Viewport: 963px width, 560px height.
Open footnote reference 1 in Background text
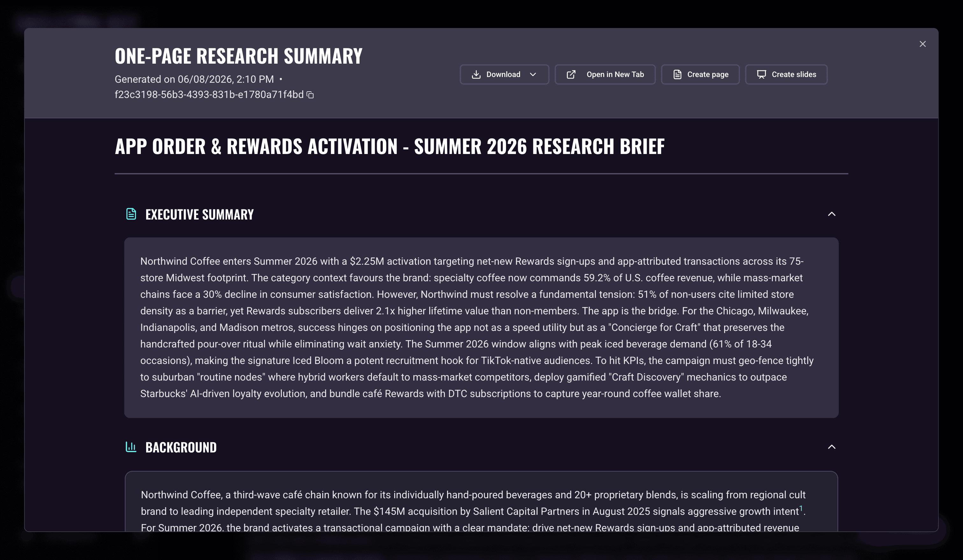click(x=801, y=508)
